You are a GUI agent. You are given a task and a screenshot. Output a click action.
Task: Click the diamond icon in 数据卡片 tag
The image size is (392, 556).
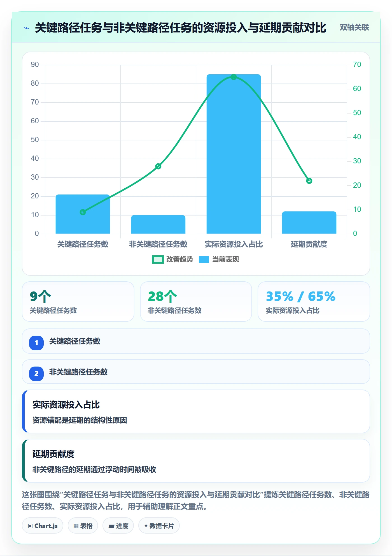(x=146, y=526)
